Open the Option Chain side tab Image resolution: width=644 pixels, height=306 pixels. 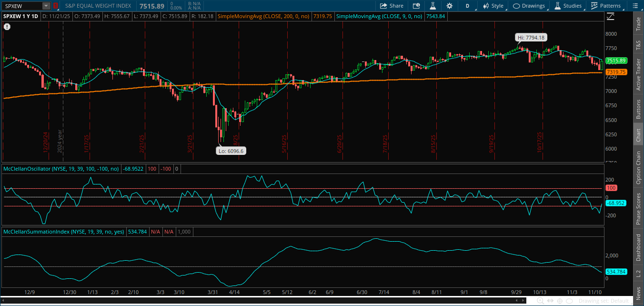tap(638, 168)
